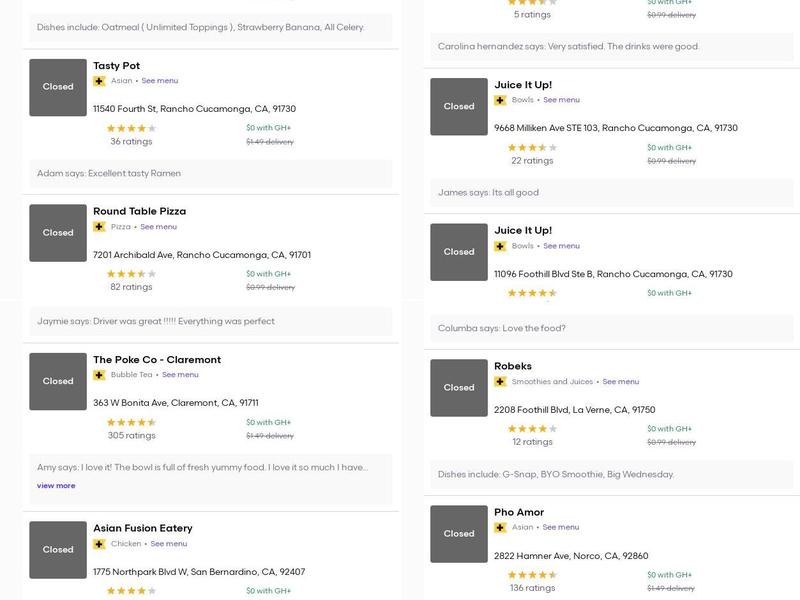Click the GH+ badge icon beside Tasty Pot
The image size is (800, 600).
coord(99,81)
